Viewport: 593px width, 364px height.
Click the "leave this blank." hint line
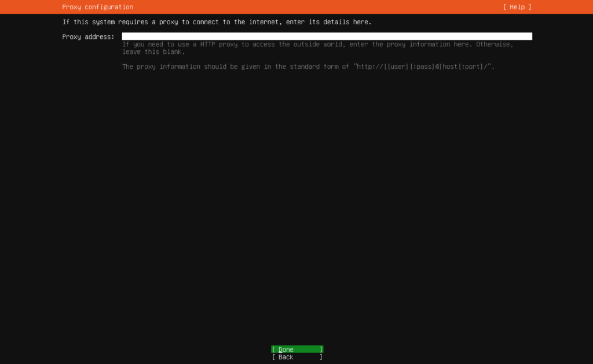(153, 52)
